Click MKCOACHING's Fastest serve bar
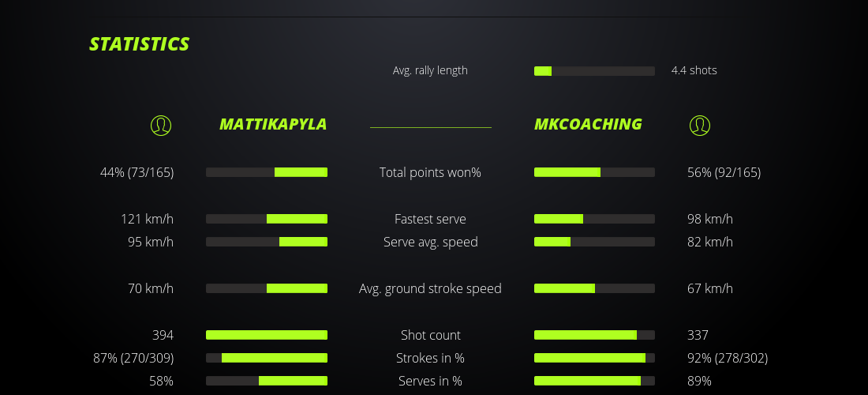The image size is (868, 395). [x=594, y=219]
